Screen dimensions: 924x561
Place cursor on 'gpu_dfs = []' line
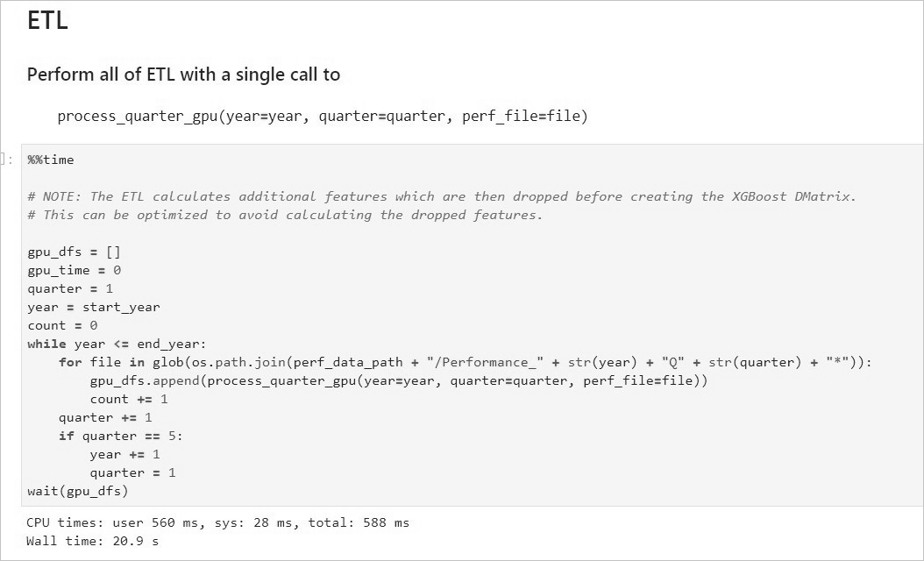74,252
